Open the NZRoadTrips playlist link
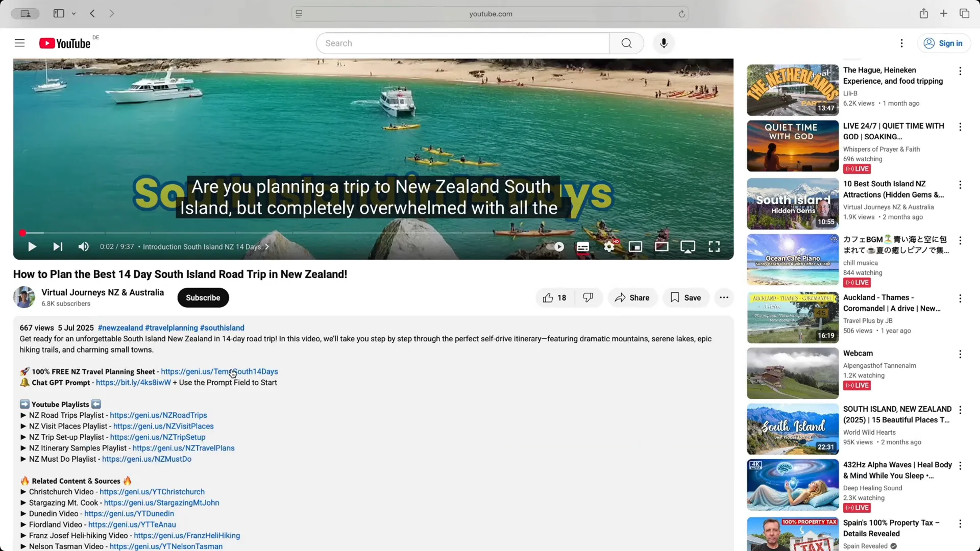The height and width of the screenshot is (551, 980). [158, 415]
